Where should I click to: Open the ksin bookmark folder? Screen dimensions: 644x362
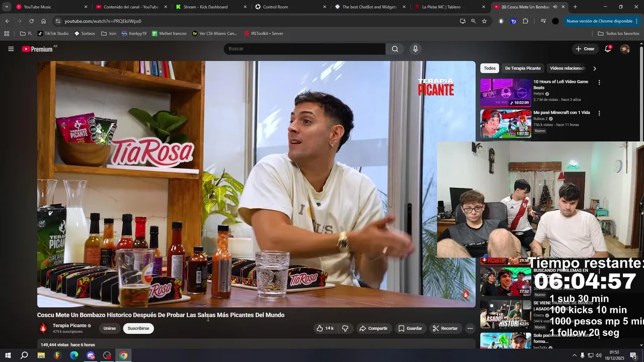click(109, 34)
